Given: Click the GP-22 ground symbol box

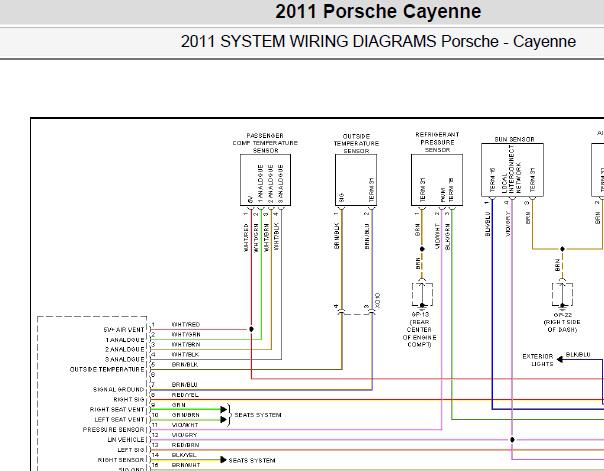Looking at the screenshot, I should coord(562,295).
